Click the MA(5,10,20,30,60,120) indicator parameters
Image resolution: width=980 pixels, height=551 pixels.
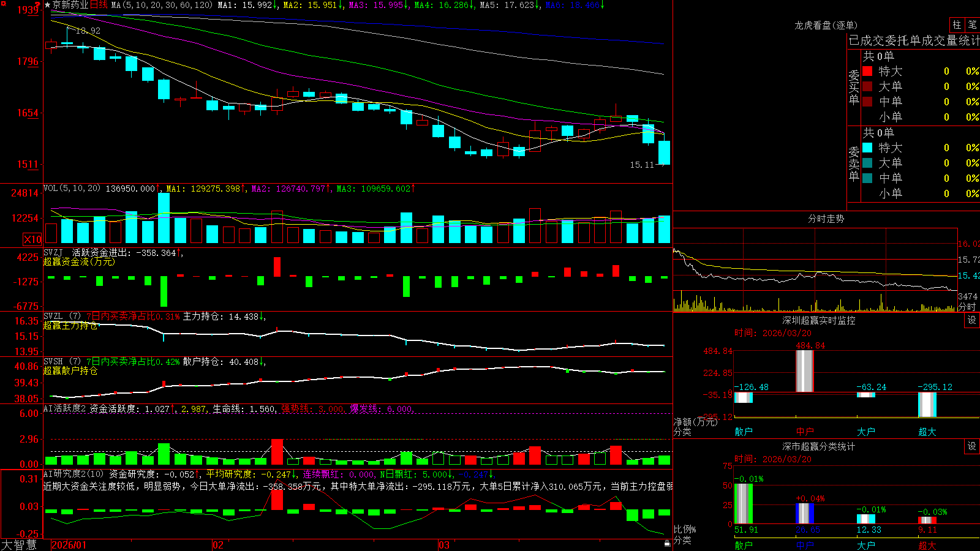[x=162, y=5]
